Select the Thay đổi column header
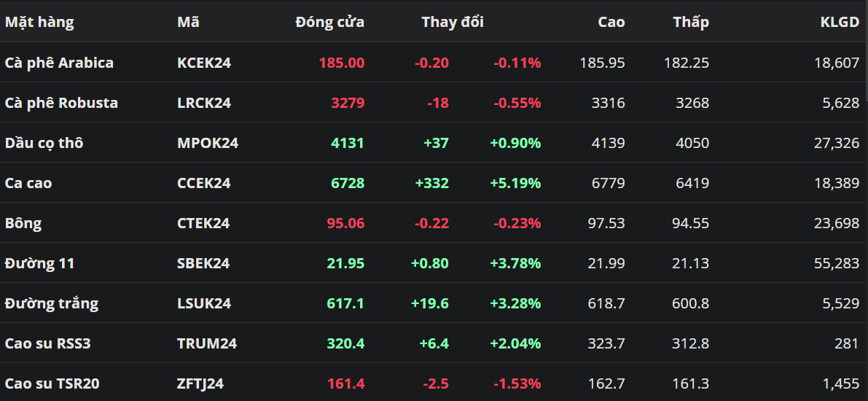 452,22
